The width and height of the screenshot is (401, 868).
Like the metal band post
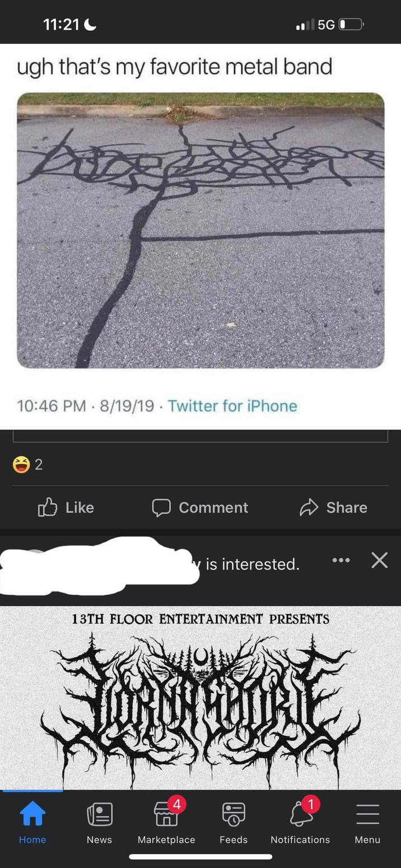[66, 507]
